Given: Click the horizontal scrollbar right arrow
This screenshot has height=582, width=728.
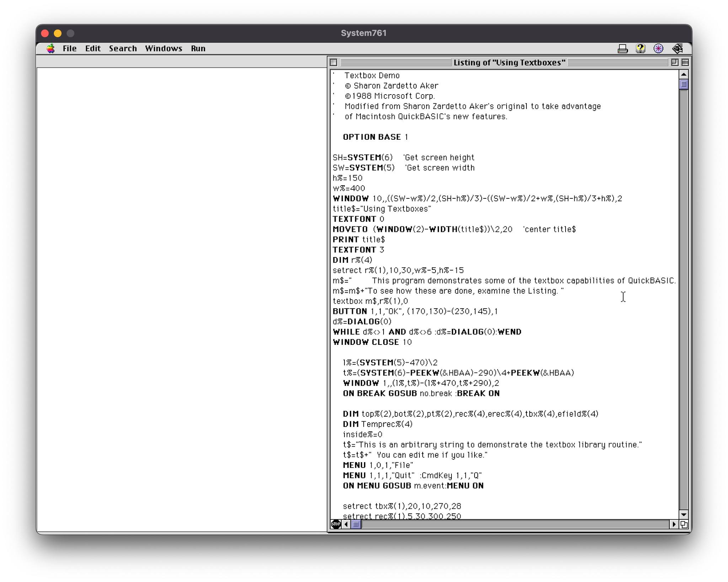Looking at the screenshot, I should 674,524.
